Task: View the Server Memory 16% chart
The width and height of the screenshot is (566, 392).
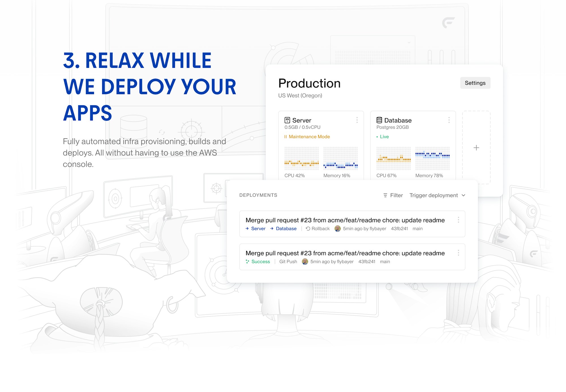Action: pos(340,158)
